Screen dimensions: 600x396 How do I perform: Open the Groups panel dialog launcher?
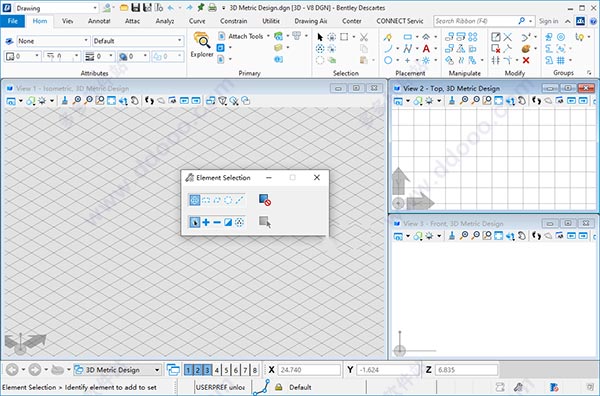point(589,73)
